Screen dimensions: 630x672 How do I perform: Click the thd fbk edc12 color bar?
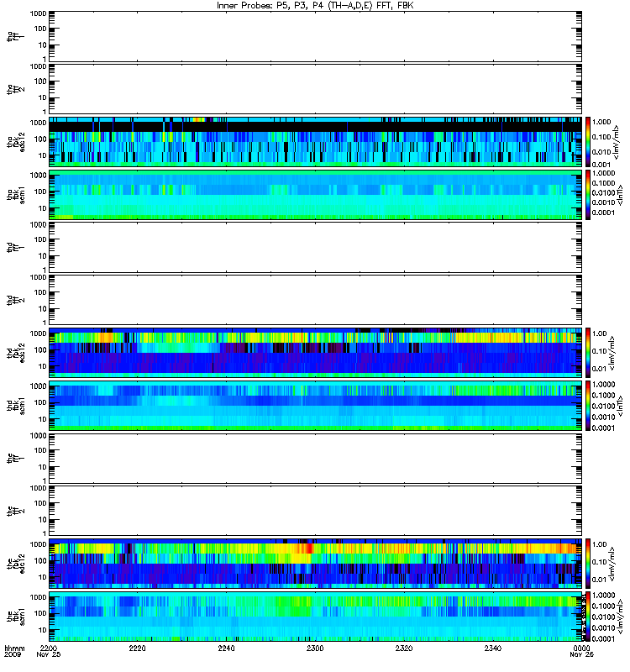click(588, 353)
